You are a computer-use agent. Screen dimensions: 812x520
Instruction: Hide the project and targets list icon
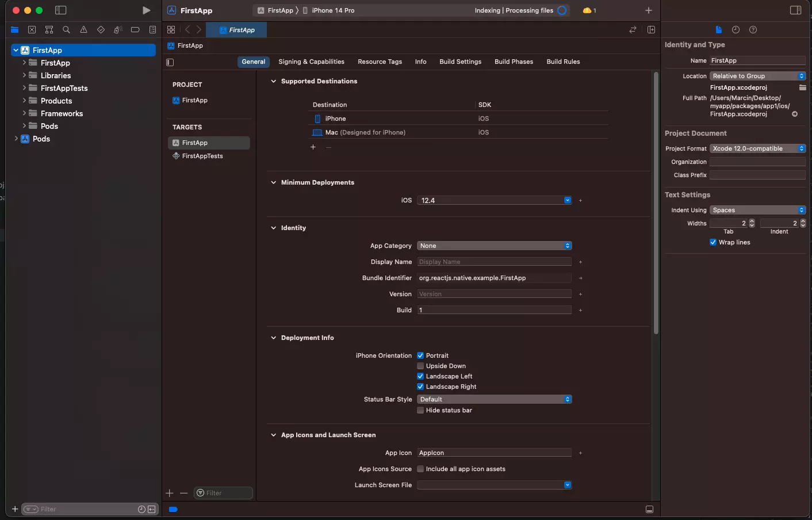[170, 62]
